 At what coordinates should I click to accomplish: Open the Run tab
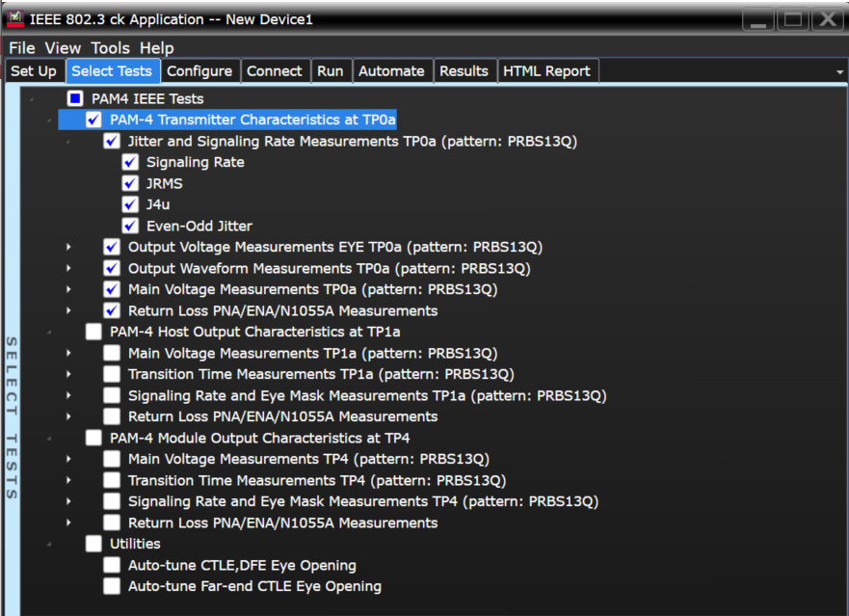(x=330, y=70)
